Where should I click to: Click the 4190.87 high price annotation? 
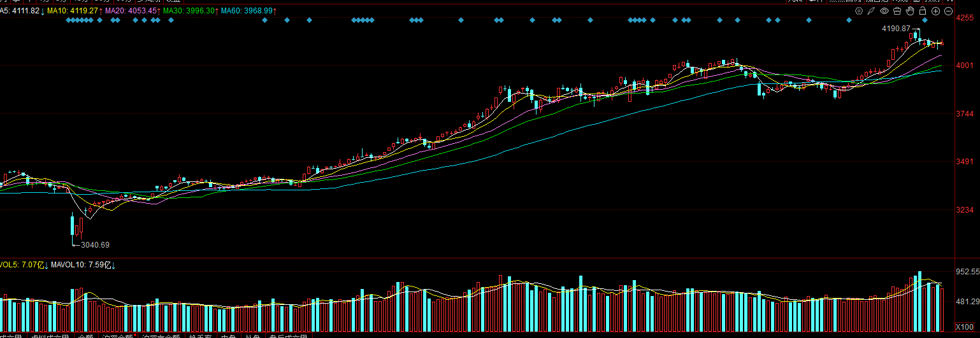[895, 29]
